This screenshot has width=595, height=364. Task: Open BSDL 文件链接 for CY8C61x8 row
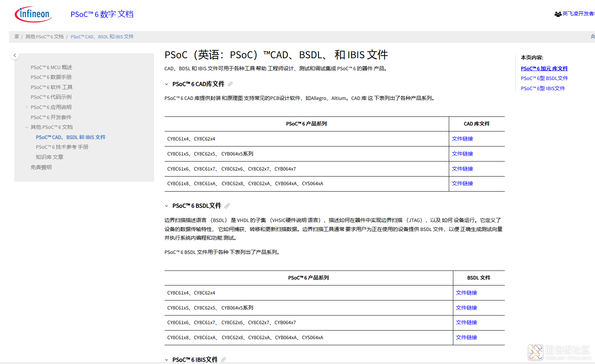coord(466,337)
